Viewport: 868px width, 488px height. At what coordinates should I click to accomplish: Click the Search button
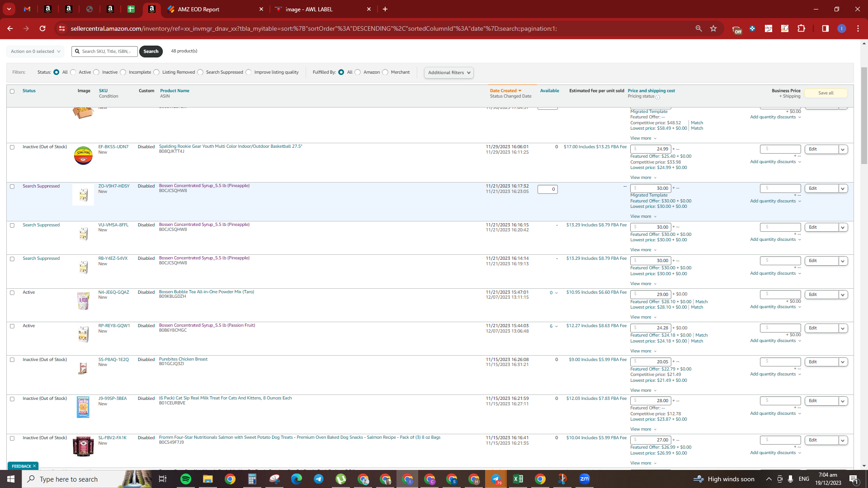(x=151, y=52)
